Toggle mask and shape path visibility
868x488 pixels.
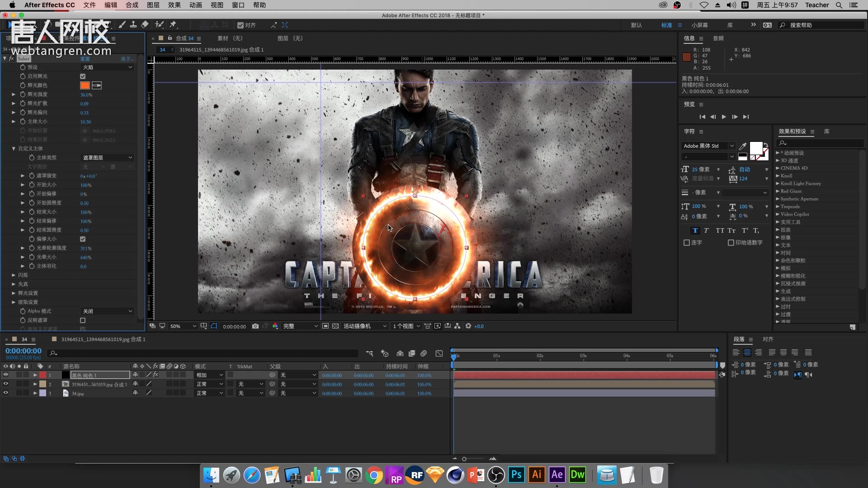point(214,326)
